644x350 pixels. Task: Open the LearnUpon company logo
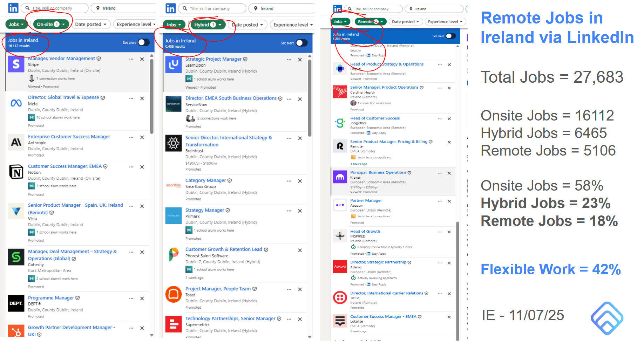click(x=174, y=65)
